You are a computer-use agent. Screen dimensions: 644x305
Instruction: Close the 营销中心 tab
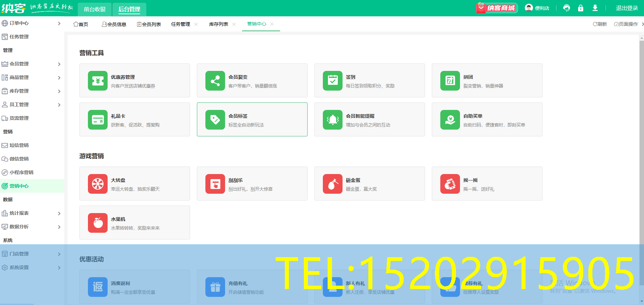coord(272,24)
